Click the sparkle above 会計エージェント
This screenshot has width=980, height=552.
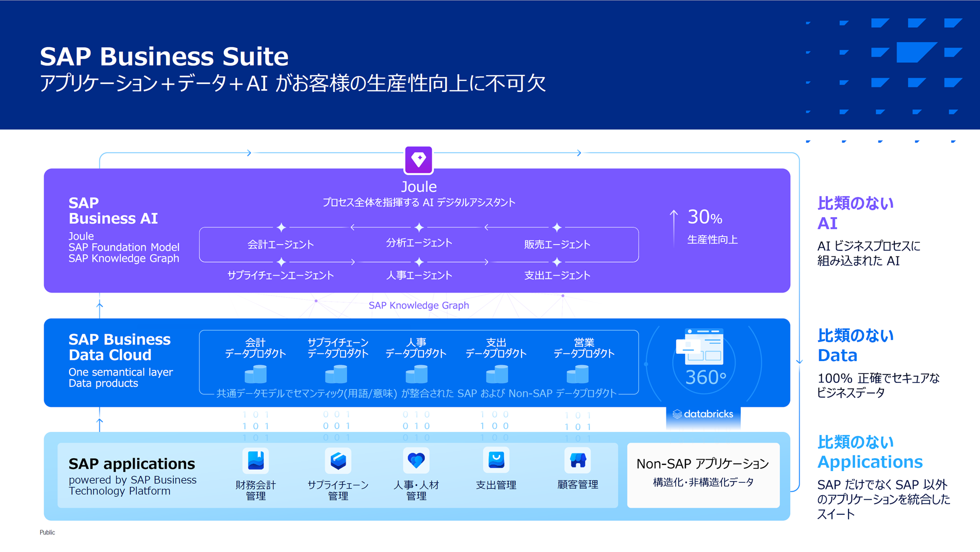pos(281,228)
